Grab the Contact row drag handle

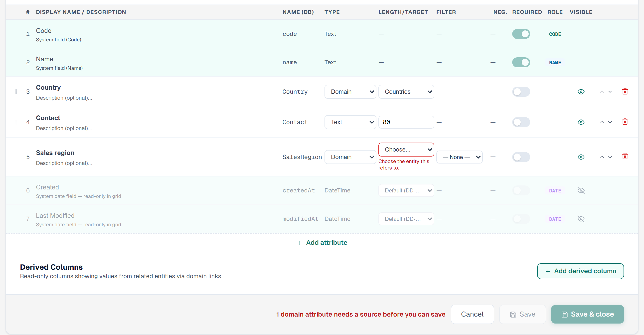coord(16,122)
